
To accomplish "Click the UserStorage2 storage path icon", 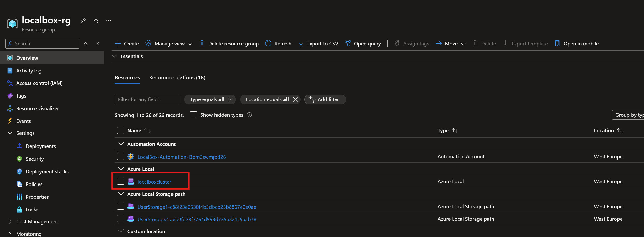I will pos(131,219).
